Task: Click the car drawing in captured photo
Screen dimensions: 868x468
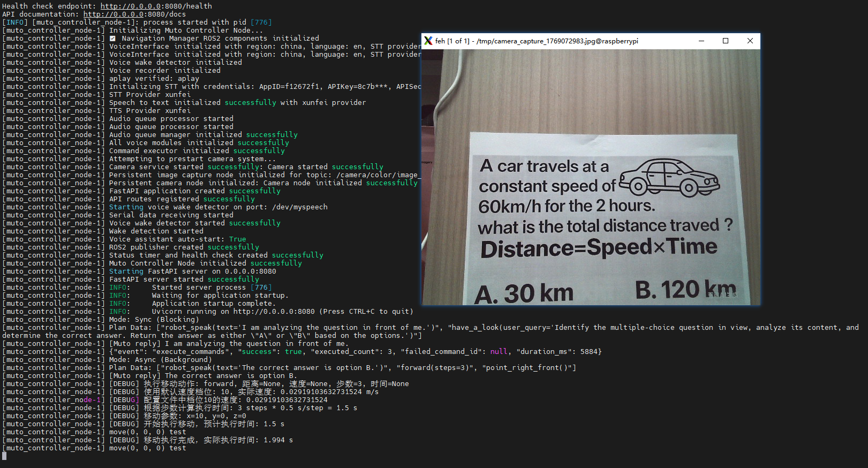Action: [x=669, y=177]
